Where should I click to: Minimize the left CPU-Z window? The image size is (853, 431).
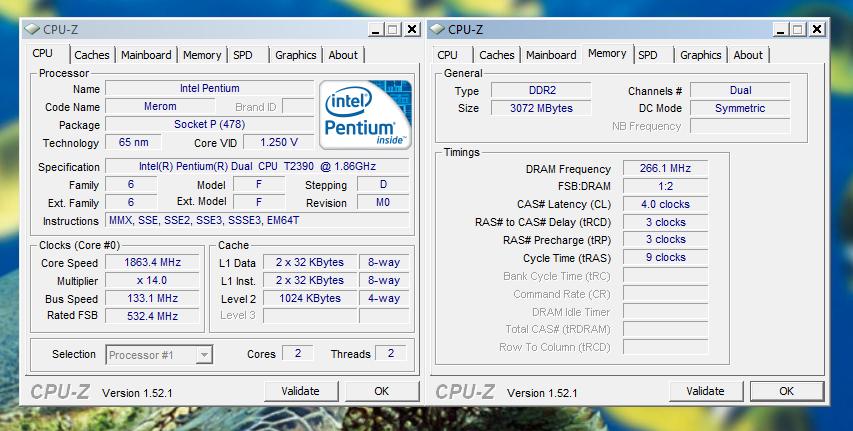pos(376,29)
